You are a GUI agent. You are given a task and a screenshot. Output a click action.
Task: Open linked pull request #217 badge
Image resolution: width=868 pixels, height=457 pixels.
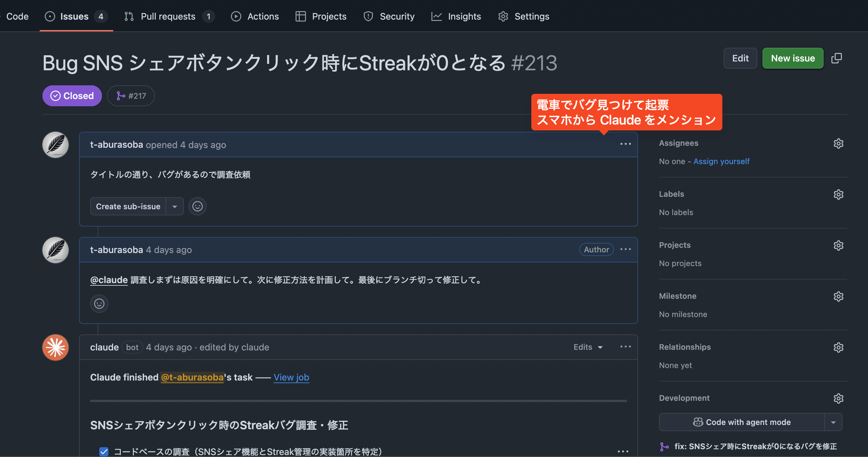tap(131, 96)
